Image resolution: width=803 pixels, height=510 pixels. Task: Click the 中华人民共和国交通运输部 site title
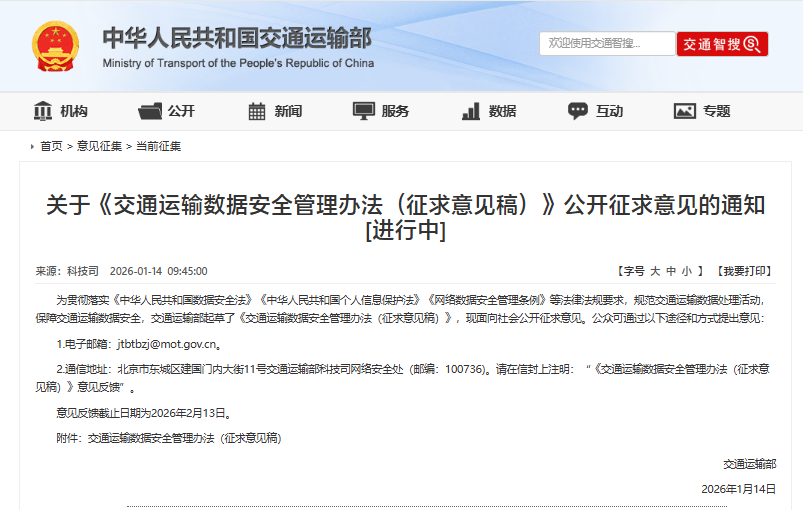pyautogui.click(x=237, y=38)
